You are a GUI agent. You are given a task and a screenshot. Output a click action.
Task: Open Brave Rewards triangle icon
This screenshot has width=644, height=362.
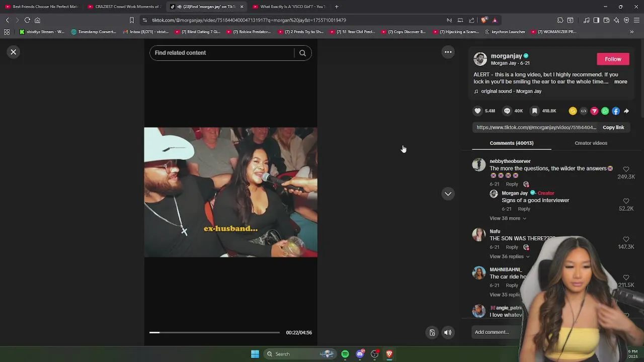click(495, 20)
